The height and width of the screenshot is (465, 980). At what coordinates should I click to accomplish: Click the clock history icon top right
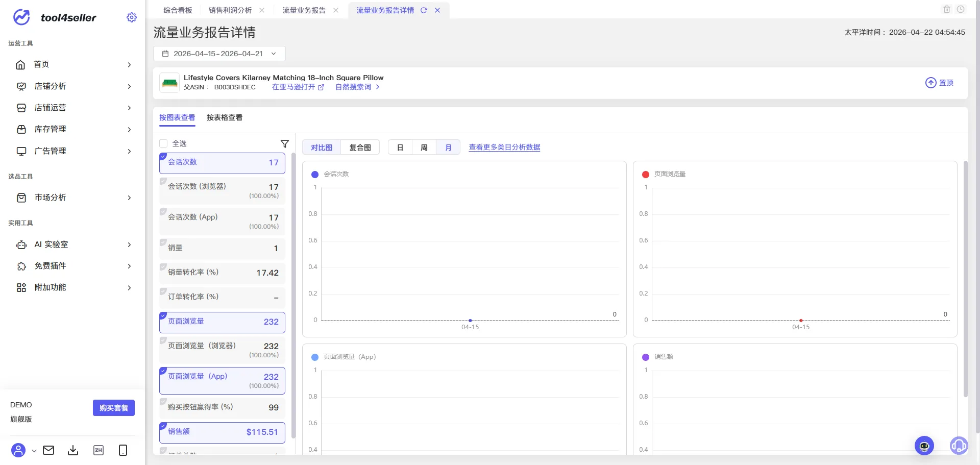click(x=961, y=9)
